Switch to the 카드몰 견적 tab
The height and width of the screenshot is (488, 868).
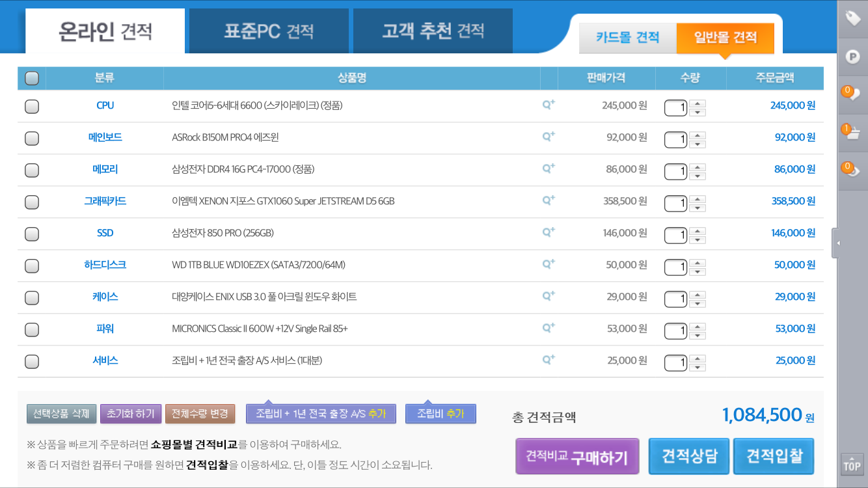click(627, 38)
